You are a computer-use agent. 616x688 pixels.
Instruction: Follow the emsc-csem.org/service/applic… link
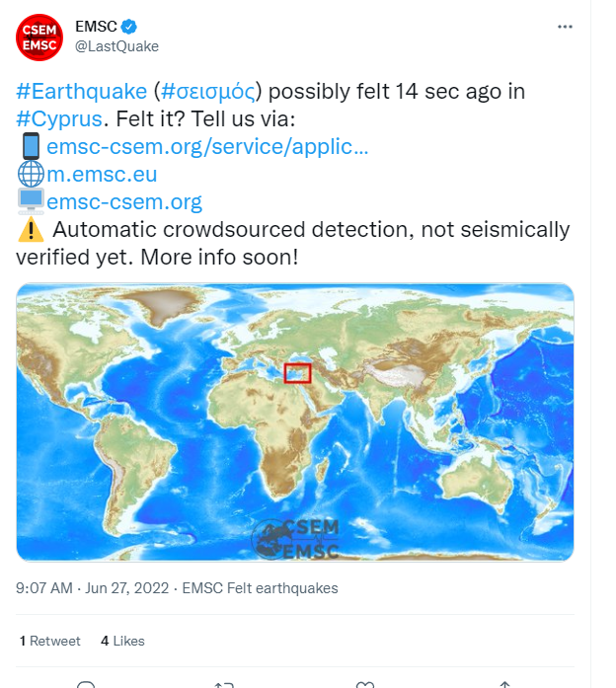tap(207, 146)
